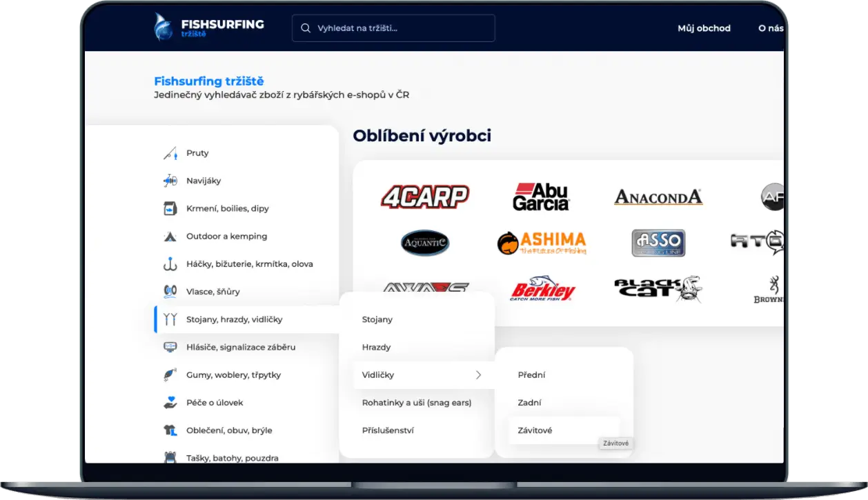Click the Navijáky reel icon

(170, 181)
